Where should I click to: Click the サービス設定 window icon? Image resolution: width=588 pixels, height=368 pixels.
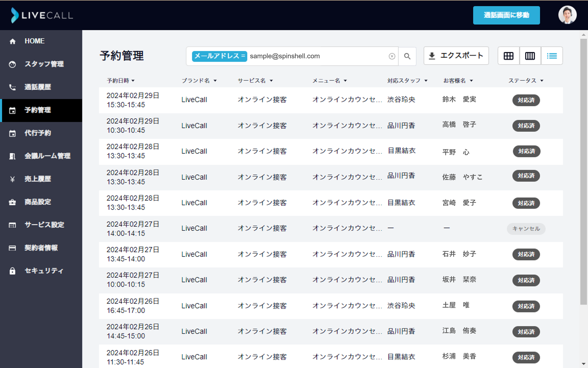pos(12,225)
